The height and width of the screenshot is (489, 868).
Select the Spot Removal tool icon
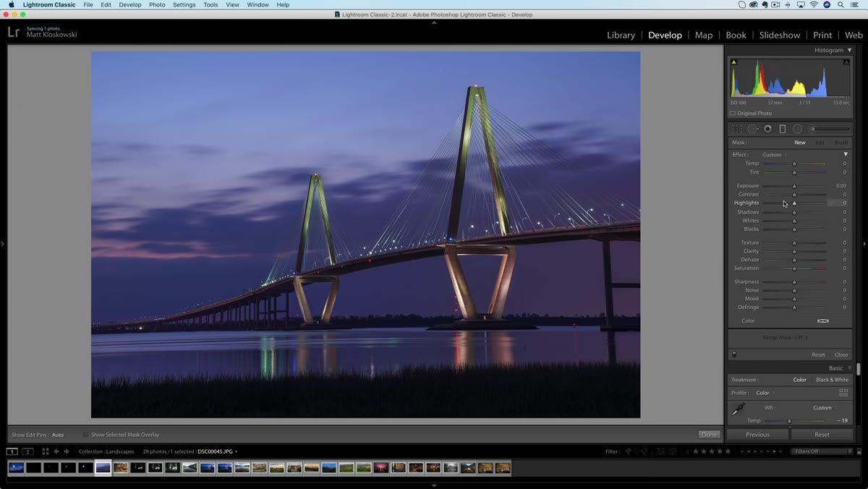(752, 129)
